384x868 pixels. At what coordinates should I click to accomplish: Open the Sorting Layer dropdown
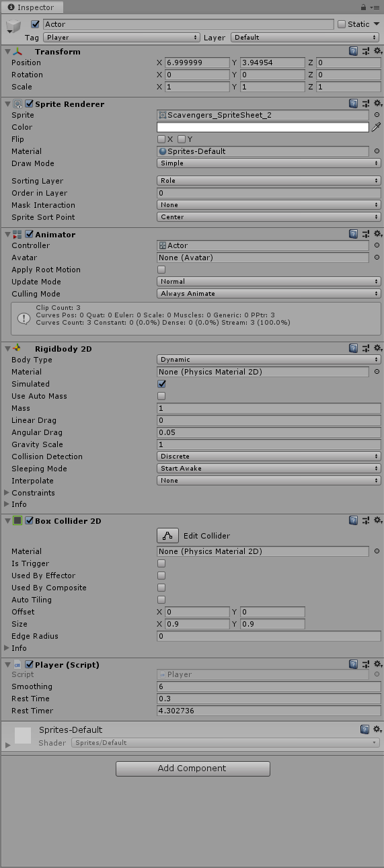pyautogui.click(x=269, y=181)
